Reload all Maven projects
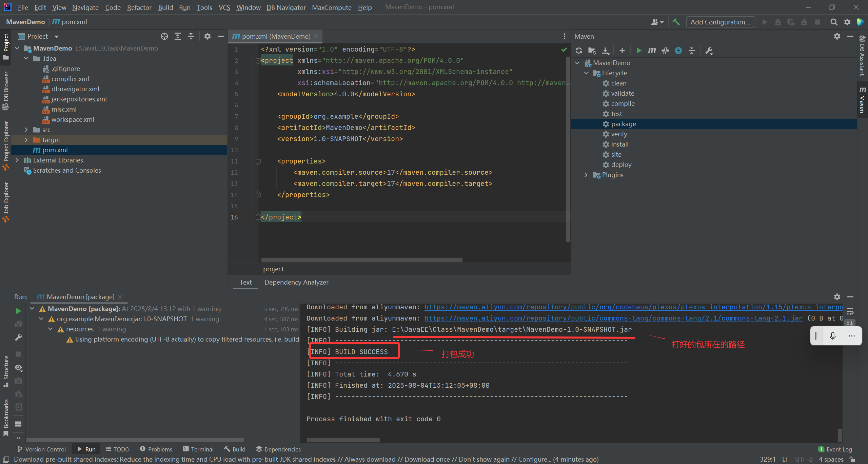 579,51
